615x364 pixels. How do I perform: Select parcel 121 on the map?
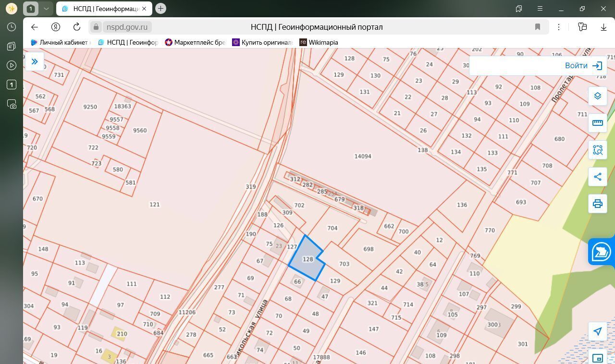pos(154,204)
